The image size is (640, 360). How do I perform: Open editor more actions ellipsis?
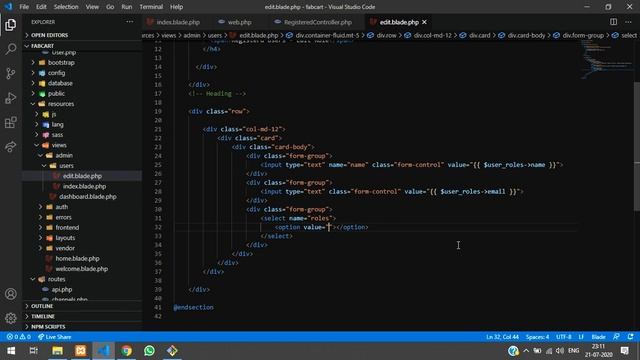(628, 22)
